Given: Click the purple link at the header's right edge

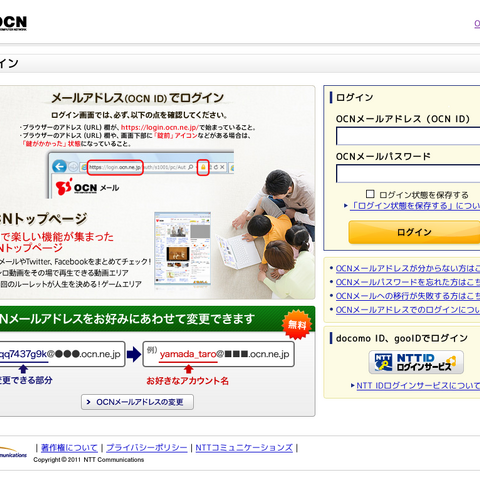Looking at the screenshot, I should point(477,24).
